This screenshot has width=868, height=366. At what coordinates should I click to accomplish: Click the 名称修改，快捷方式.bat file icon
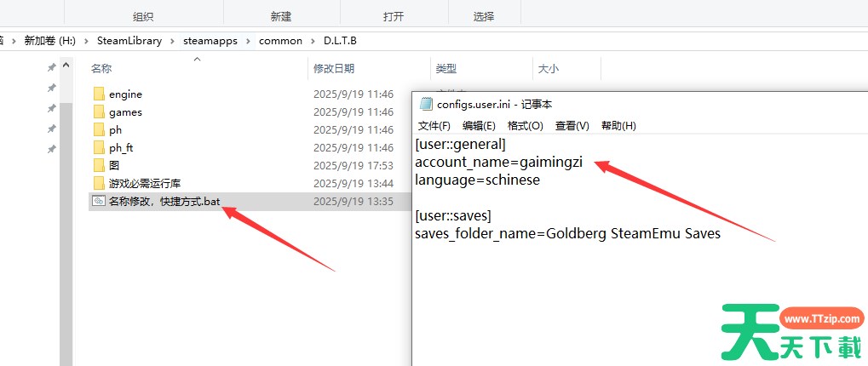coord(99,202)
